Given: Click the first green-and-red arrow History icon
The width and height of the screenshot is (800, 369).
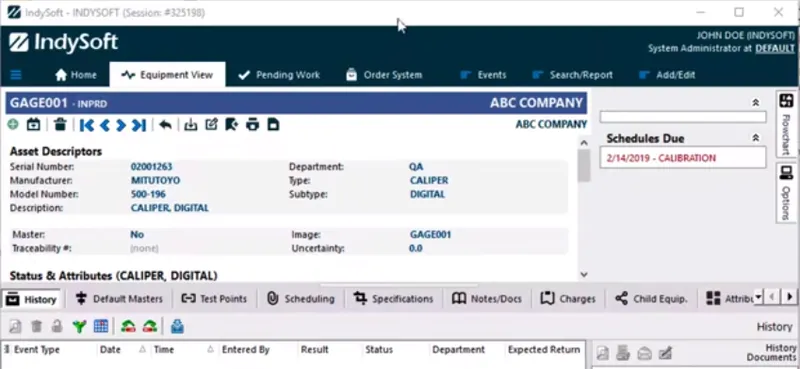Looking at the screenshot, I should [128, 327].
